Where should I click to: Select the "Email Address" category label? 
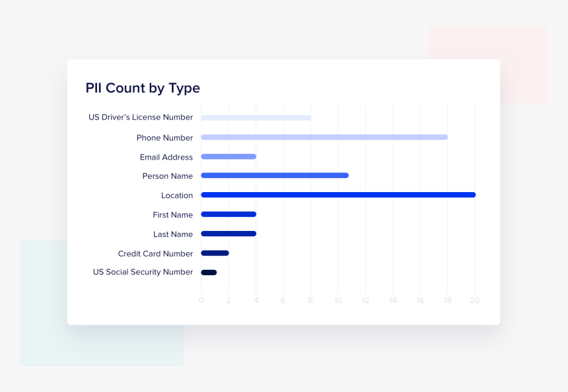(x=166, y=157)
